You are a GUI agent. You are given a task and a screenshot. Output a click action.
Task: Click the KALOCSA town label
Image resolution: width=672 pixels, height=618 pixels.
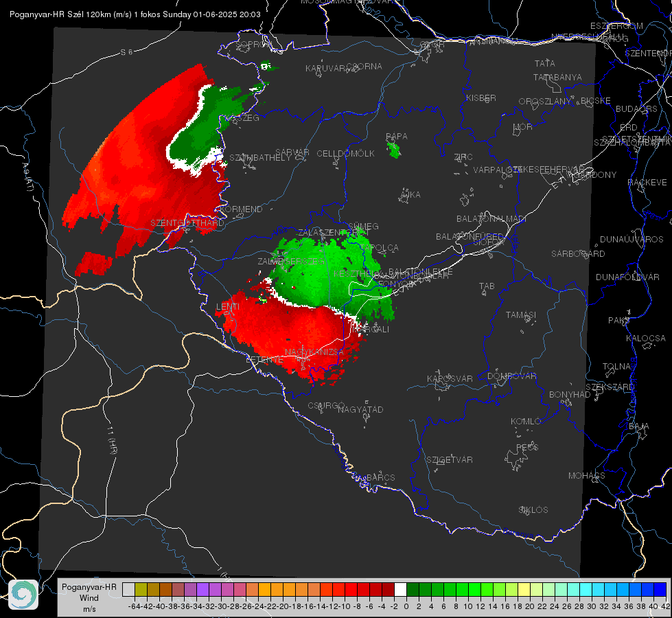pos(645,339)
